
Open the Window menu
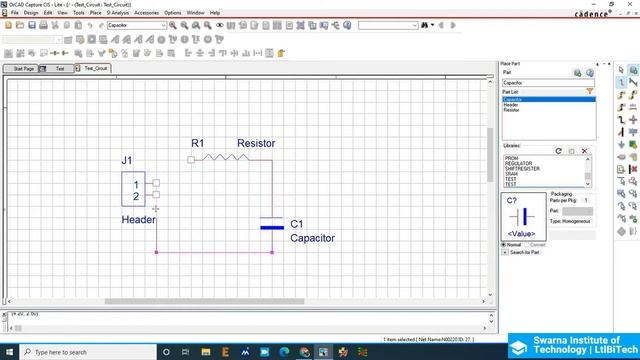pyautogui.click(x=196, y=13)
